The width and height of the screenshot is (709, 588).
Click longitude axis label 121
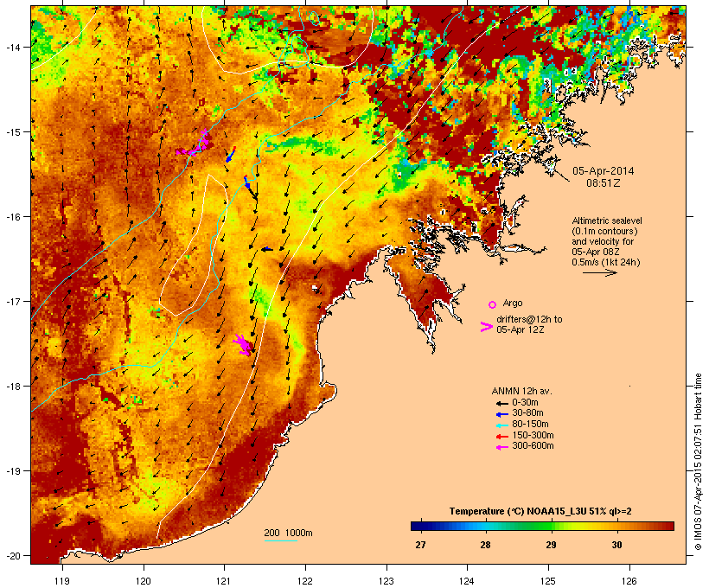pos(224,581)
